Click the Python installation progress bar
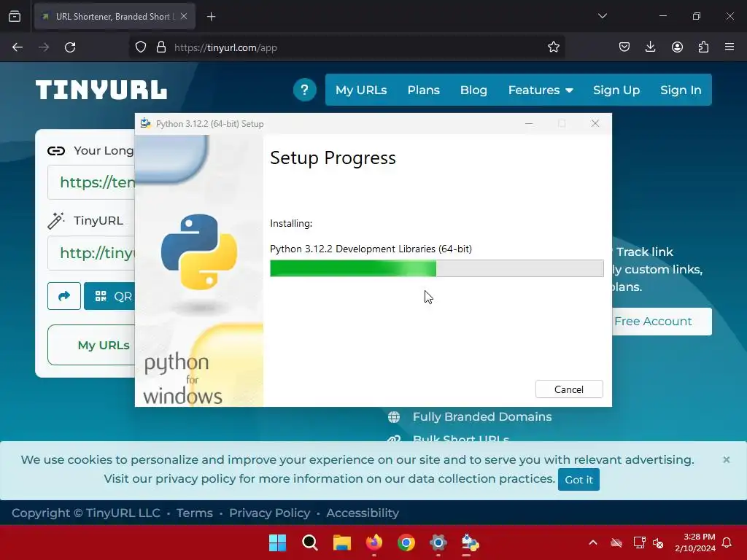Screen dimensions: 747x560 436,268
